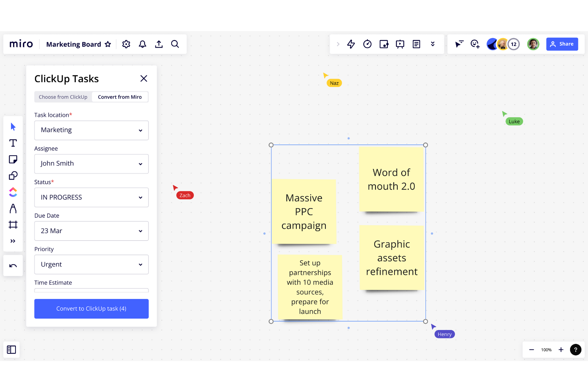Click the ClickUp app icon in toolbar
The width and height of the screenshot is (588, 392).
(x=13, y=192)
